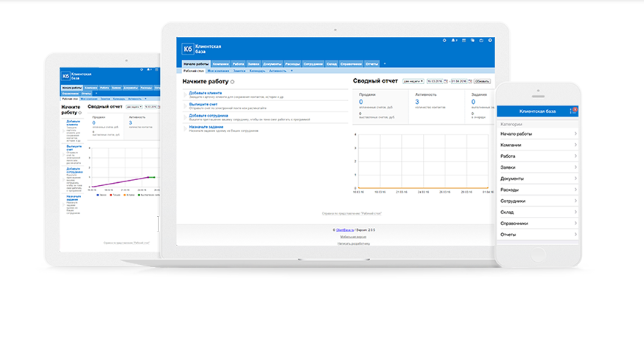Open Справка по представлению link on laptop
This screenshot has height=360, width=644.
(352, 213)
